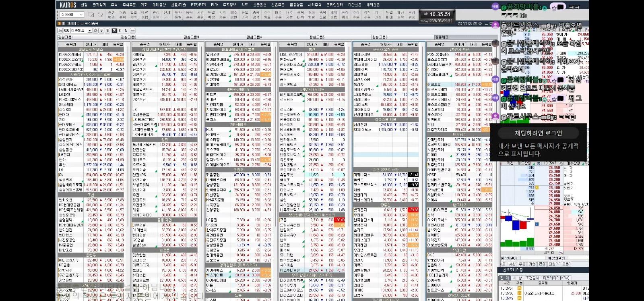Open the 즐겨찾기 menu

pos(99,5)
